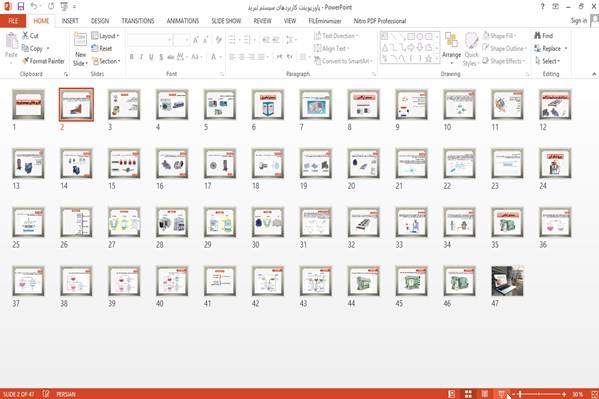The image size is (599, 399).
Task: Select slide thumbnail 12
Action: click(x=555, y=104)
